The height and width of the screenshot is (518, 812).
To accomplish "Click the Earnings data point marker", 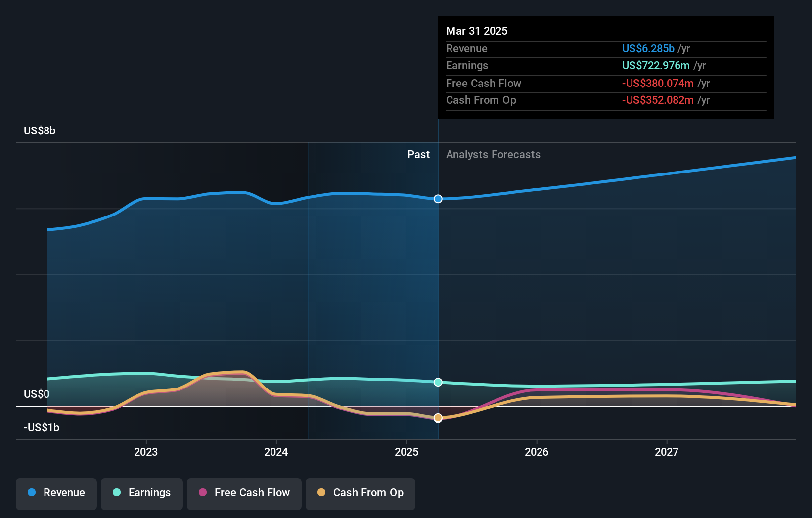I will pyautogui.click(x=438, y=382).
